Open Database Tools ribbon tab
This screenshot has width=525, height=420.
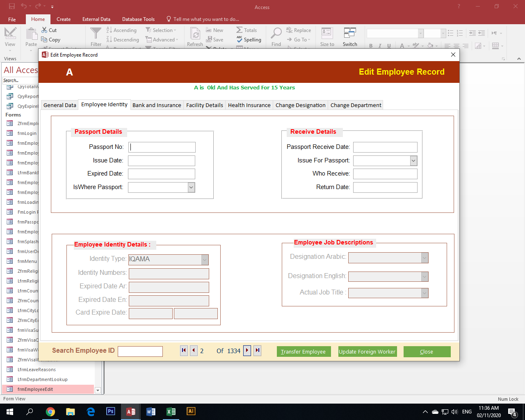[138, 19]
